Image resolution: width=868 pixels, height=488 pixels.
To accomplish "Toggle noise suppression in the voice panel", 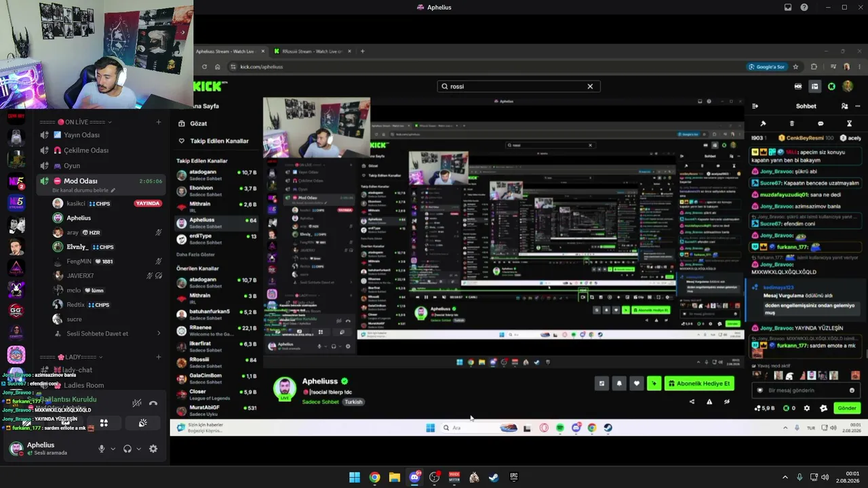I will tap(137, 403).
